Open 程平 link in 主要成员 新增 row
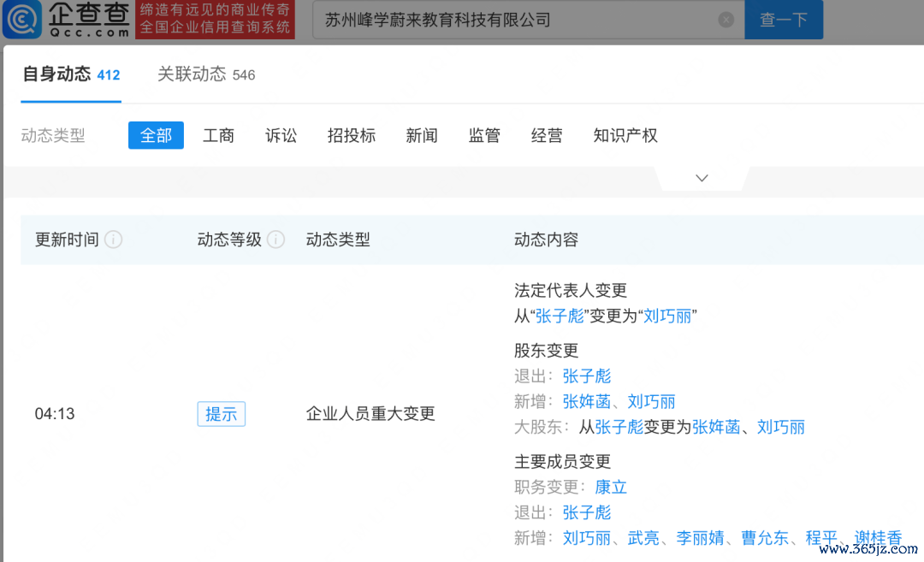Screen dimensions: 924x562 point(821,538)
